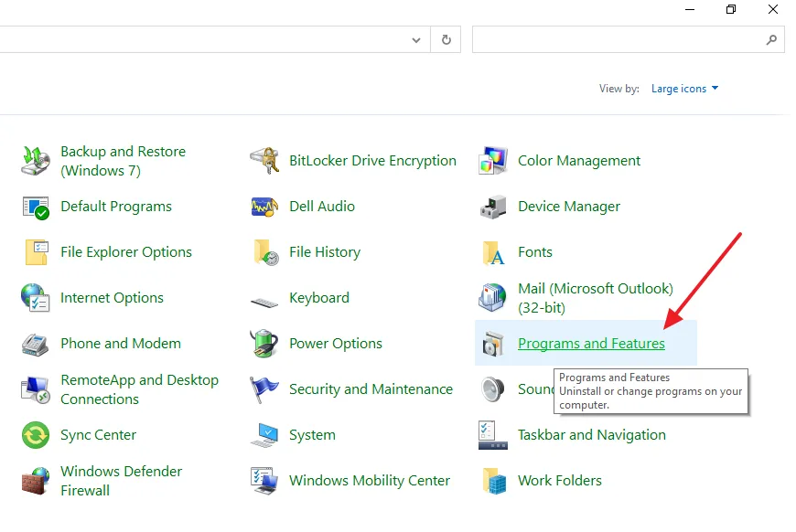
Task: Click the search magnifier icon
Action: [x=771, y=39]
